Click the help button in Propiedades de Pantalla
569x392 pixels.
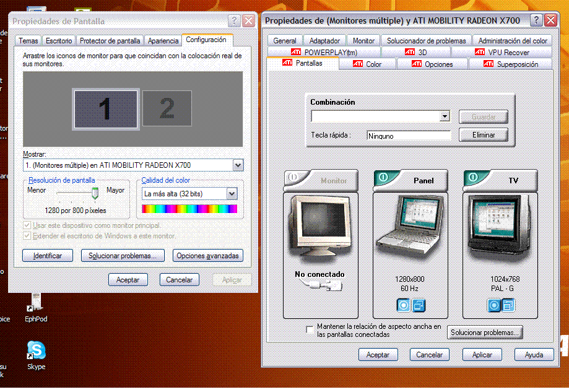click(235, 20)
